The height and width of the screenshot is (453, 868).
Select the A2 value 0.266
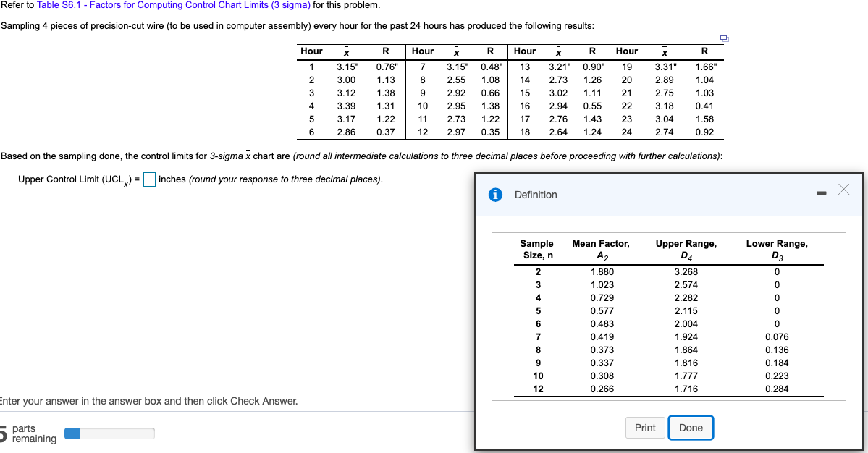point(602,389)
